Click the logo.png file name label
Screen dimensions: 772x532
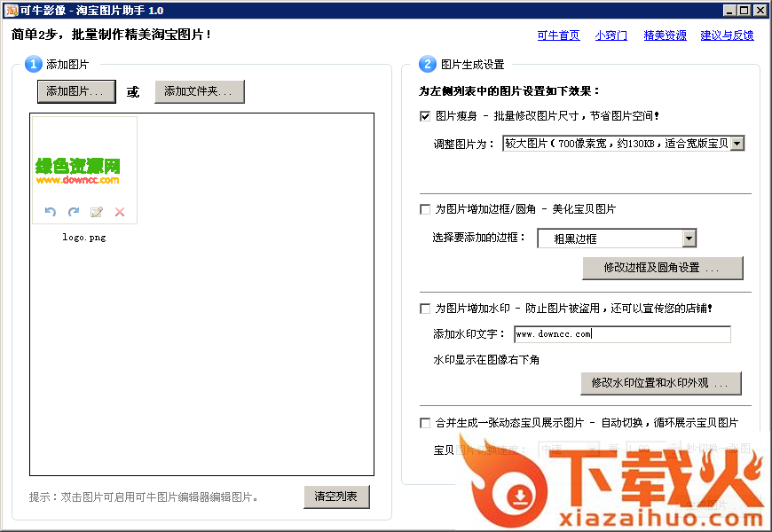point(84,238)
